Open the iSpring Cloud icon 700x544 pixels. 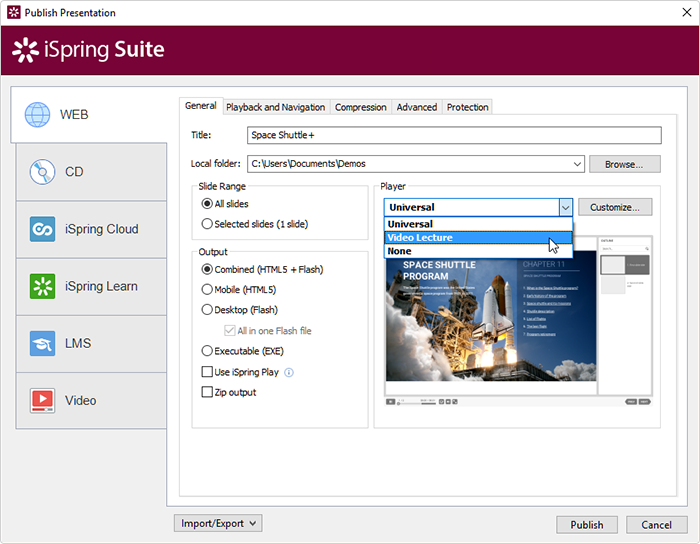tap(42, 229)
